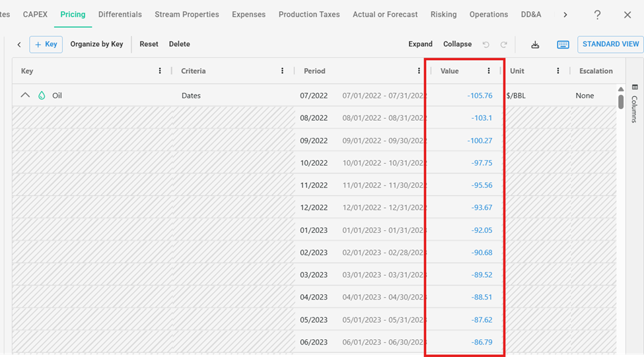Open help with the question mark icon
This screenshot has width=644, height=357.
point(597,15)
